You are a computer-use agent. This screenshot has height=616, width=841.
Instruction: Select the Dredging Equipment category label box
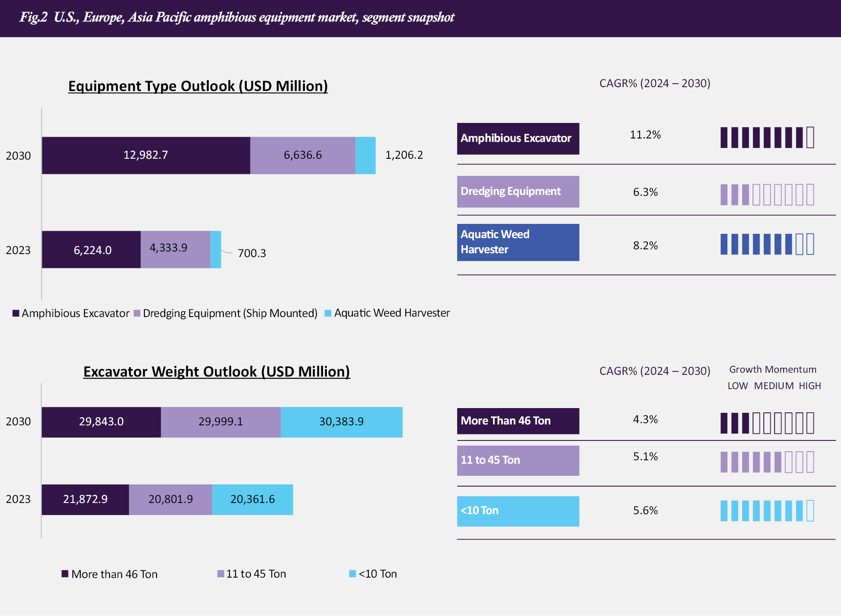point(518,192)
